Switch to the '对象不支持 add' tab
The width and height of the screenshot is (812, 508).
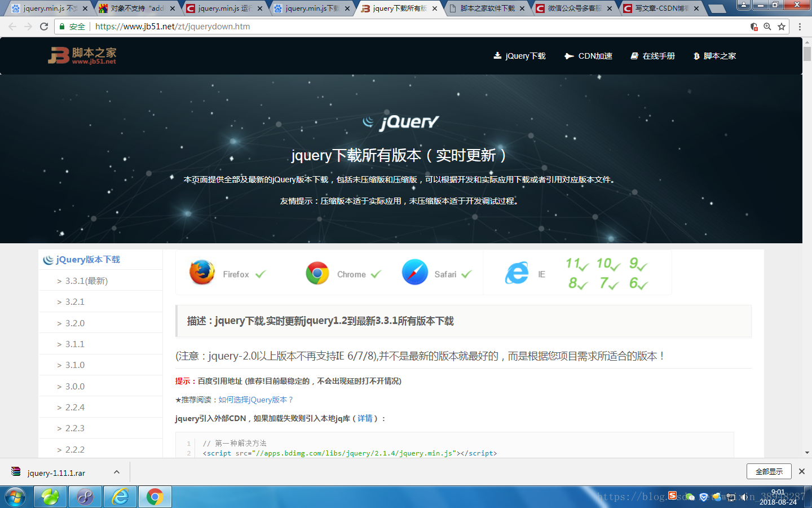point(136,8)
